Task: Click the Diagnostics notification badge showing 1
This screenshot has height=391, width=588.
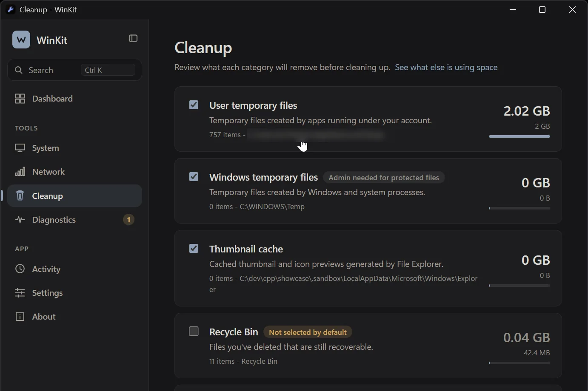Action: 129,220
